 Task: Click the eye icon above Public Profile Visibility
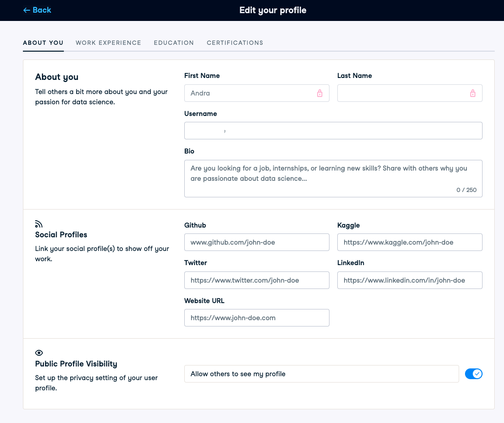click(39, 353)
